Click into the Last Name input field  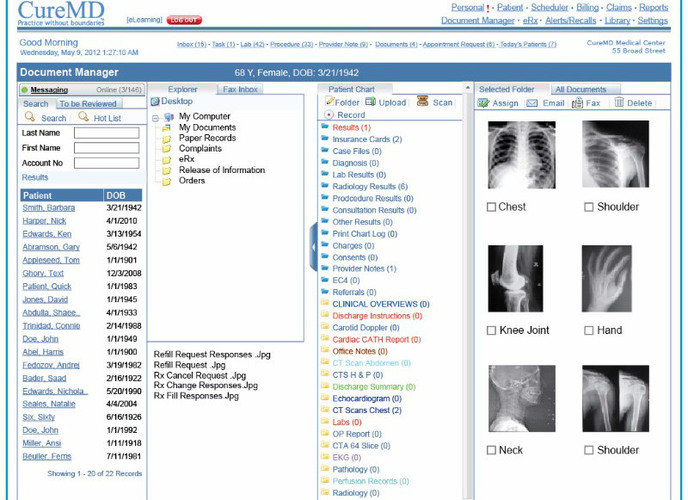point(107,133)
